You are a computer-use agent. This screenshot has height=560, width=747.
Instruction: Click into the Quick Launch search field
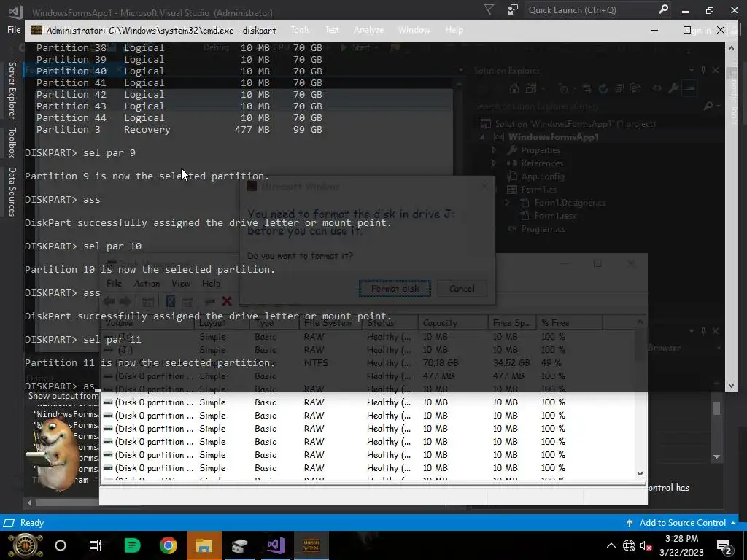(x=591, y=9)
